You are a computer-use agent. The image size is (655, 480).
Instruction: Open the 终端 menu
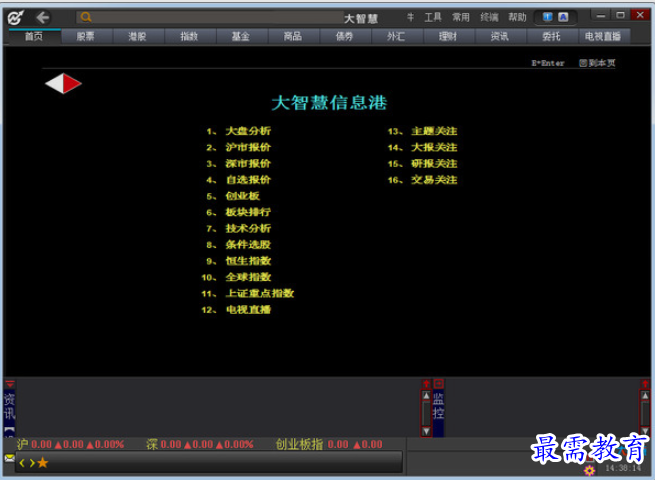[x=489, y=17]
